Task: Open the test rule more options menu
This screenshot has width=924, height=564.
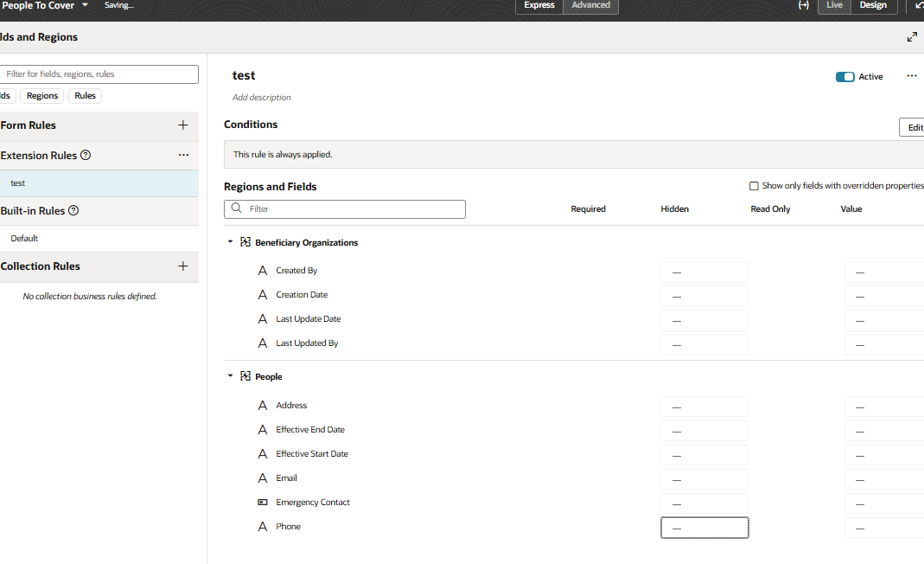Action: [x=912, y=76]
